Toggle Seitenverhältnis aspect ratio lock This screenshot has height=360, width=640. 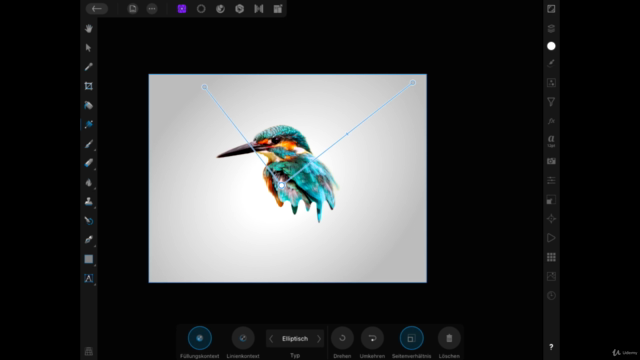click(411, 338)
